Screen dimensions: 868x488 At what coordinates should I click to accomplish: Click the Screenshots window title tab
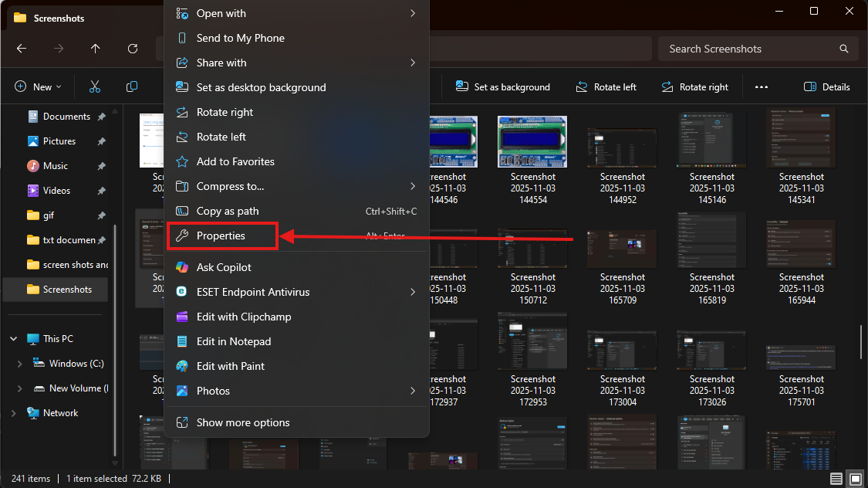tap(59, 19)
